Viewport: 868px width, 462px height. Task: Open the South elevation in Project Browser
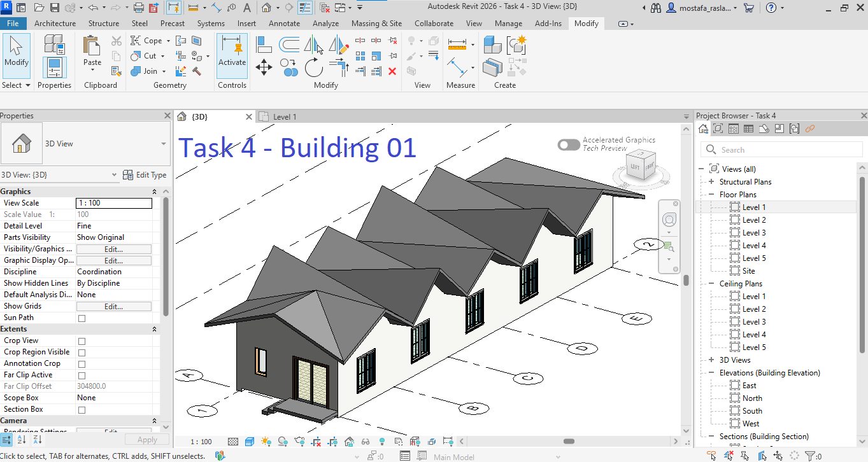752,411
